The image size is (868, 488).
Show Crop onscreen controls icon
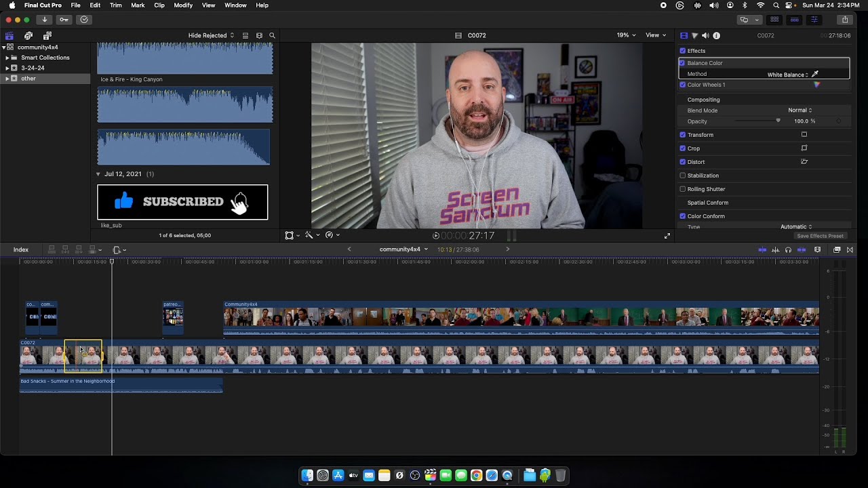point(804,148)
